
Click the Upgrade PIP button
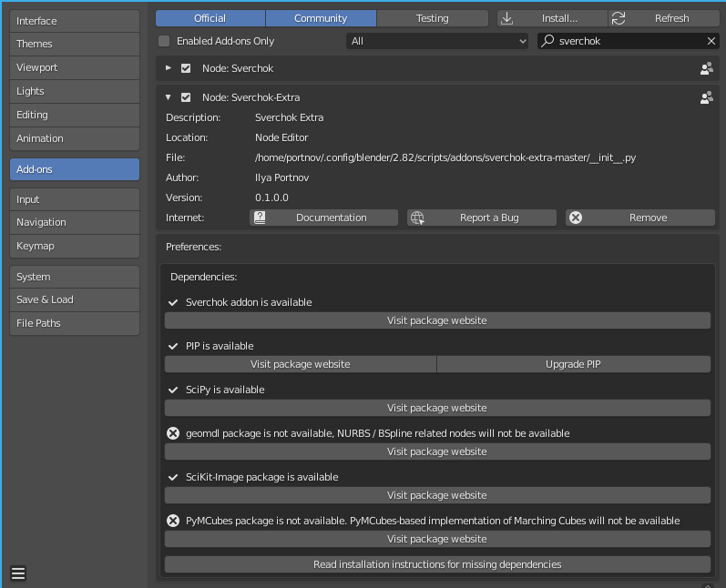573,364
